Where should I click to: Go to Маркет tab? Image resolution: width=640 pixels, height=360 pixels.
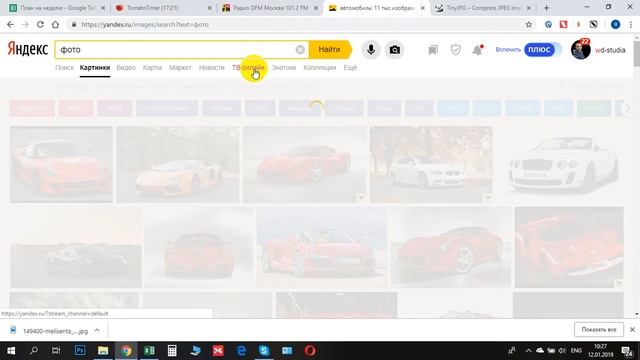(x=180, y=68)
